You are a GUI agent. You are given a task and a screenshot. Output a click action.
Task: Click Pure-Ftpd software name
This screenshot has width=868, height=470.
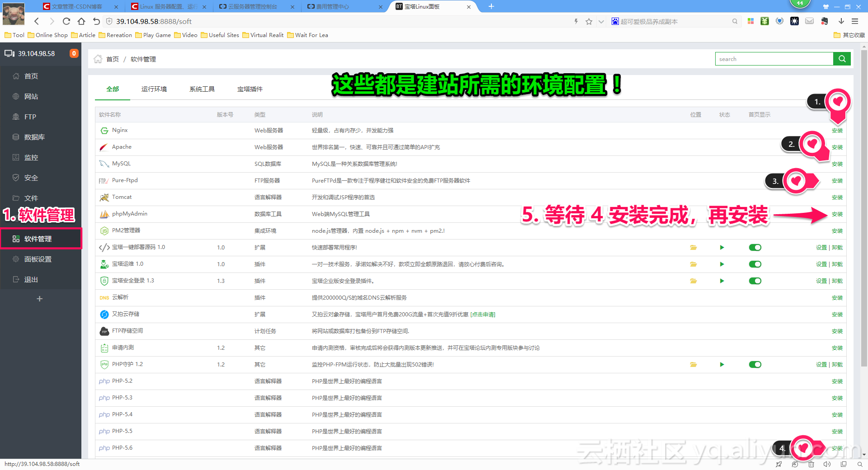pos(125,180)
